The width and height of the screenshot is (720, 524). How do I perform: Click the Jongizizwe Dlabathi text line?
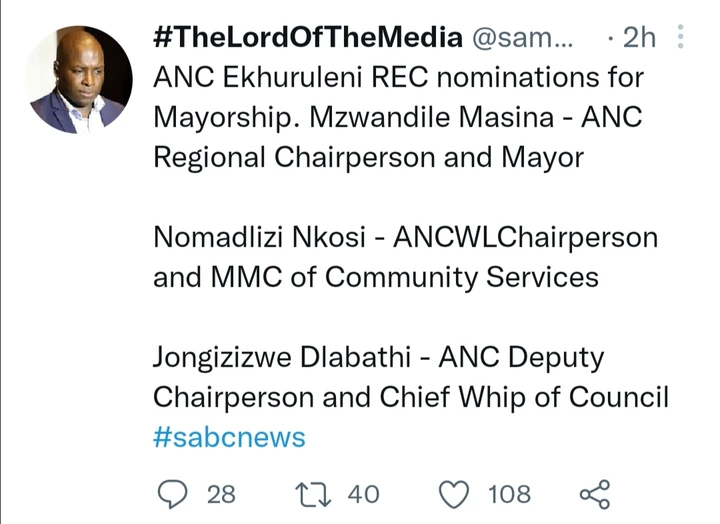pos(378,358)
